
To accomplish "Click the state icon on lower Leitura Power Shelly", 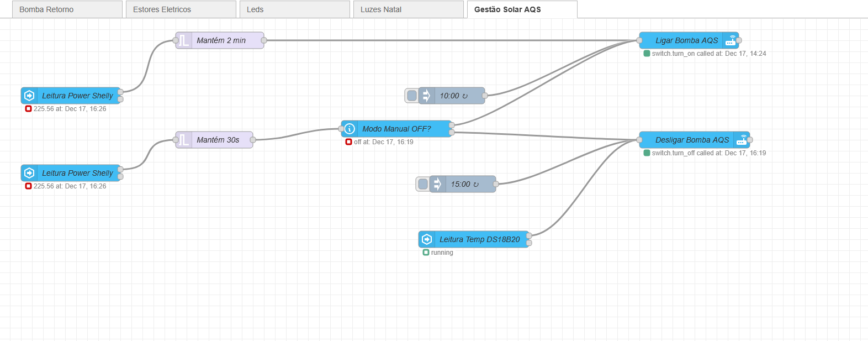I will pos(29,173).
